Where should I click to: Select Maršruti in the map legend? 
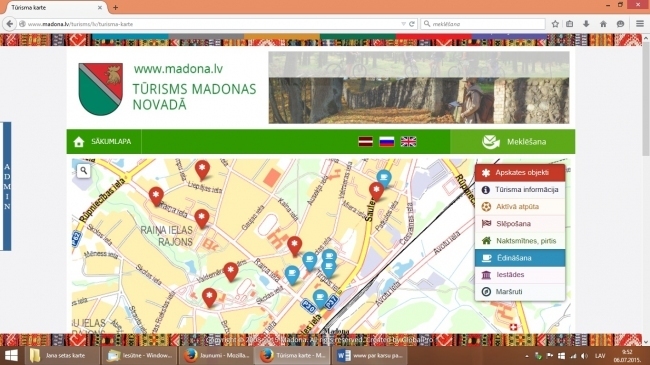coord(520,292)
